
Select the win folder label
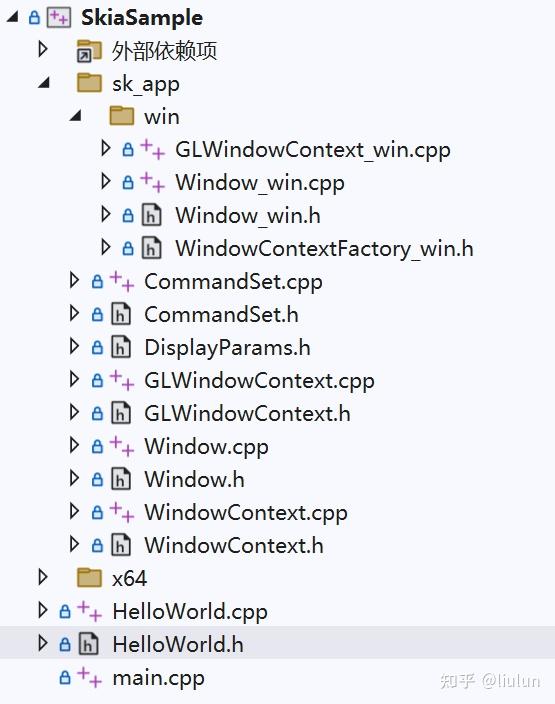(162, 117)
